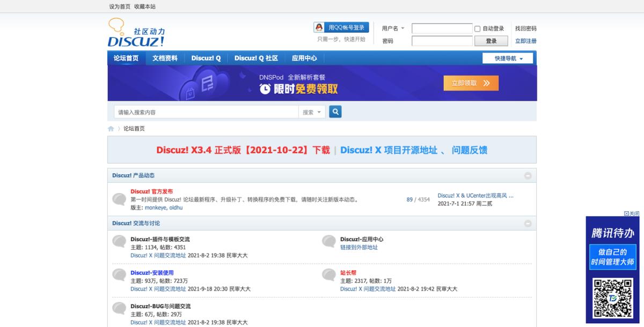This screenshot has width=644, height=327.
Task: Click 立即领取 banner button
Action: (x=471, y=83)
